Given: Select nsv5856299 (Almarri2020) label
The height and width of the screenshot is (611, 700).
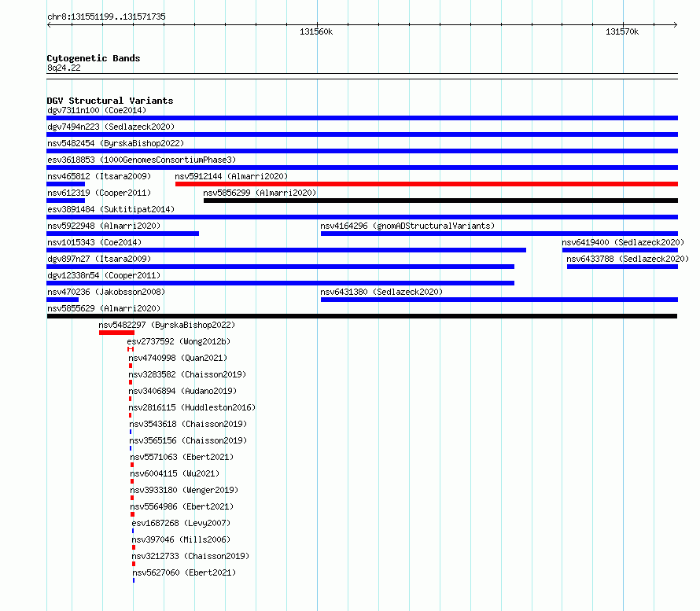Looking at the screenshot, I should coord(260,193).
